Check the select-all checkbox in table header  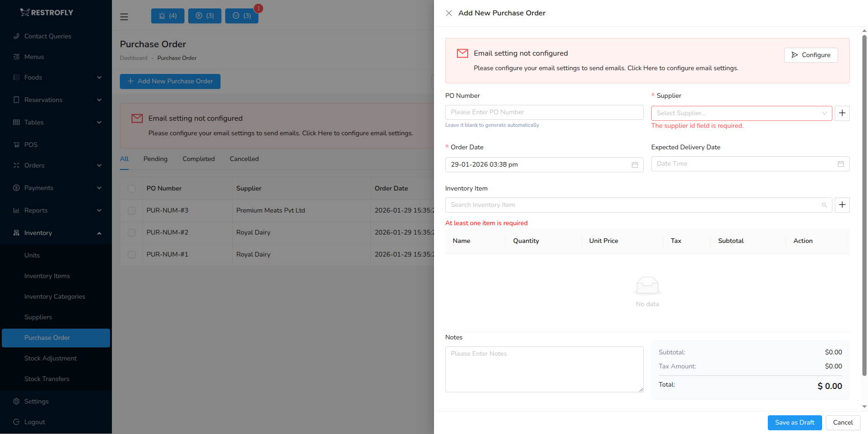point(131,188)
